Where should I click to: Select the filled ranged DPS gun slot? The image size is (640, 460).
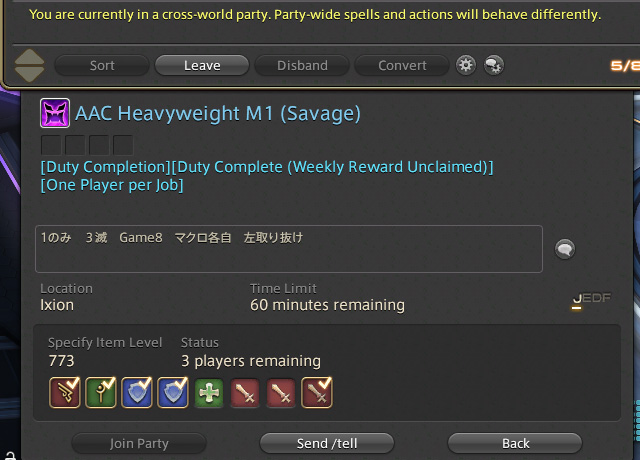point(65,393)
